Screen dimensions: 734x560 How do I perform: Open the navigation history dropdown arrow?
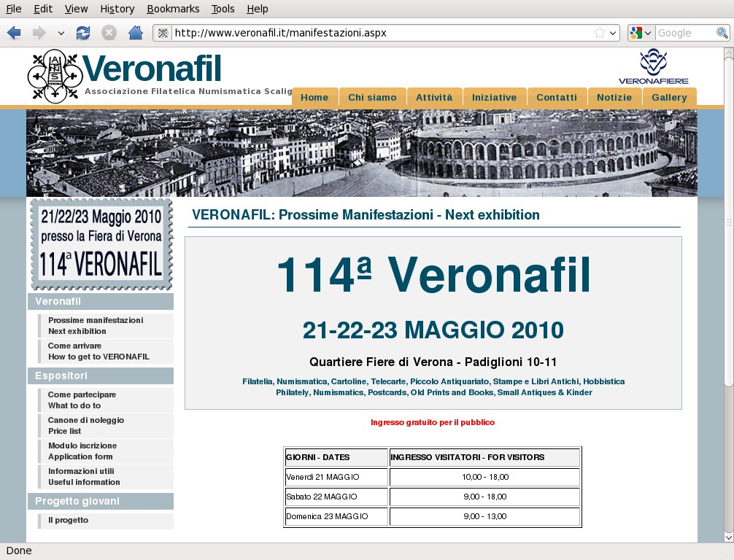click(x=61, y=34)
